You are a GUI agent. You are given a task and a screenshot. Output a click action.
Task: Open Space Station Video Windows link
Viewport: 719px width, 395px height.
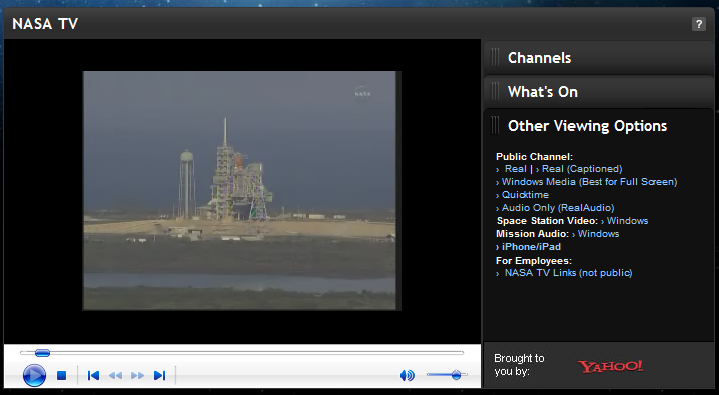(627, 221)
